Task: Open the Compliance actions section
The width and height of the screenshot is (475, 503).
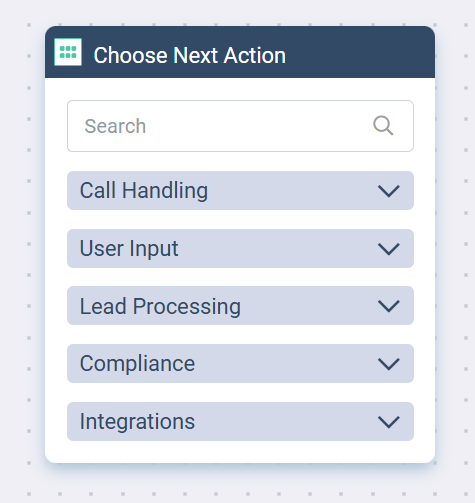Action: tap(240, 364)
